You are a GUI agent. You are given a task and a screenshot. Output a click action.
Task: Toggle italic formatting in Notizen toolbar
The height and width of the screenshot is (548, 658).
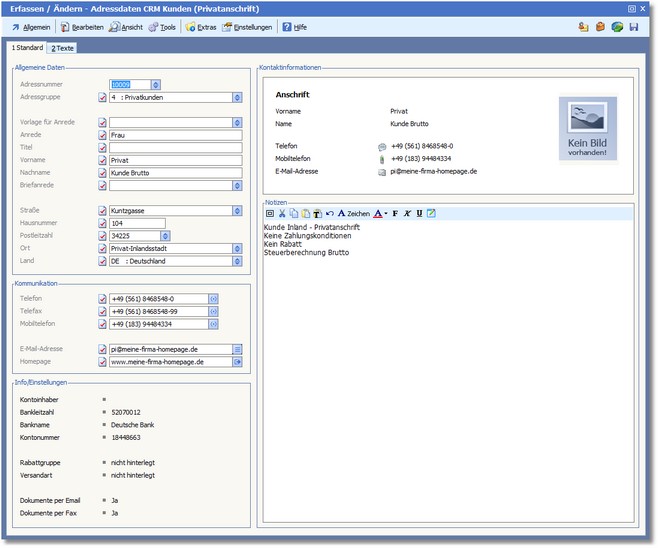pos(407,213)
